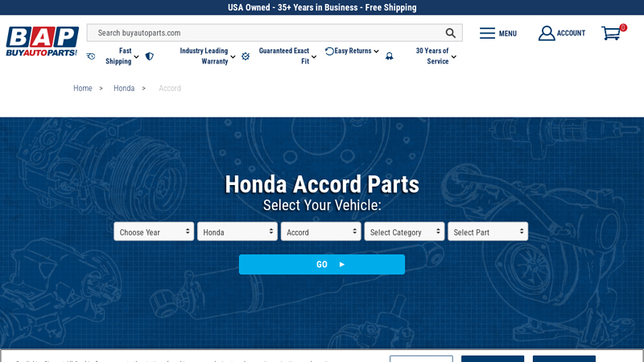Image resolution: width=644 pixels, height=362 pixels.
Task: Click the Accord breadcrumb text
Action: 170,88
